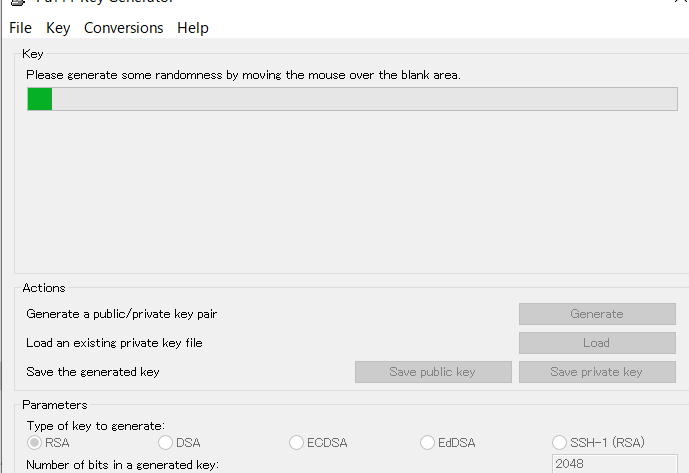The height and width of the screenshot is (473, 689).
Task: Choose the EdDSA radio button
Action: click(428, 442)
